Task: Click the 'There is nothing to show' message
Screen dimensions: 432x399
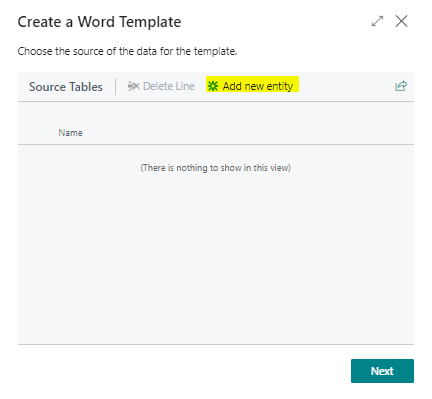Action: click(215, 168)
